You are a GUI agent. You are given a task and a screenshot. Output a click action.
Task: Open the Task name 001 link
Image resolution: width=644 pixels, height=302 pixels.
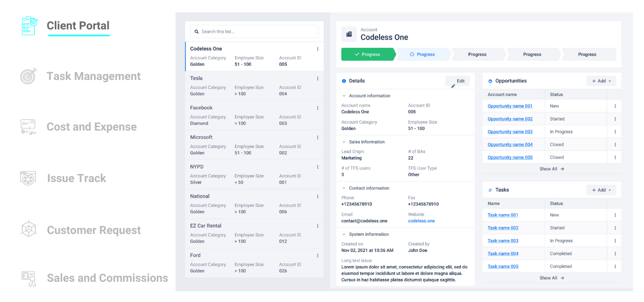point(503,215)
